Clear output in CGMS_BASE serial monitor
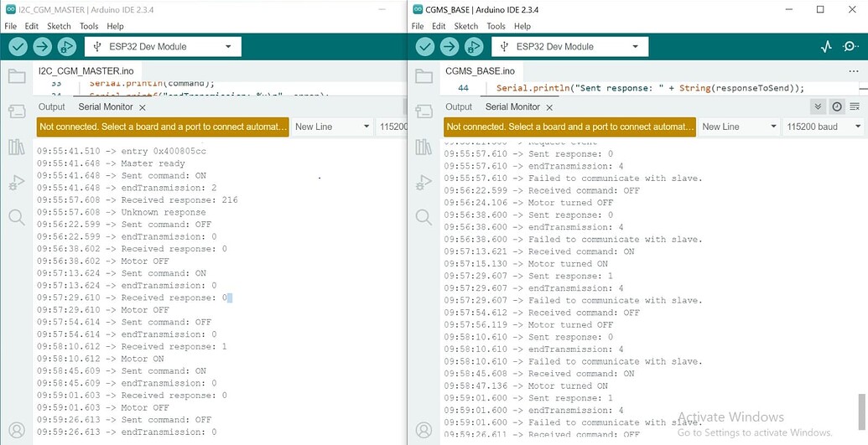Image resolution: width=868 pixels, height=445 pixels. [x=855, y=106]
